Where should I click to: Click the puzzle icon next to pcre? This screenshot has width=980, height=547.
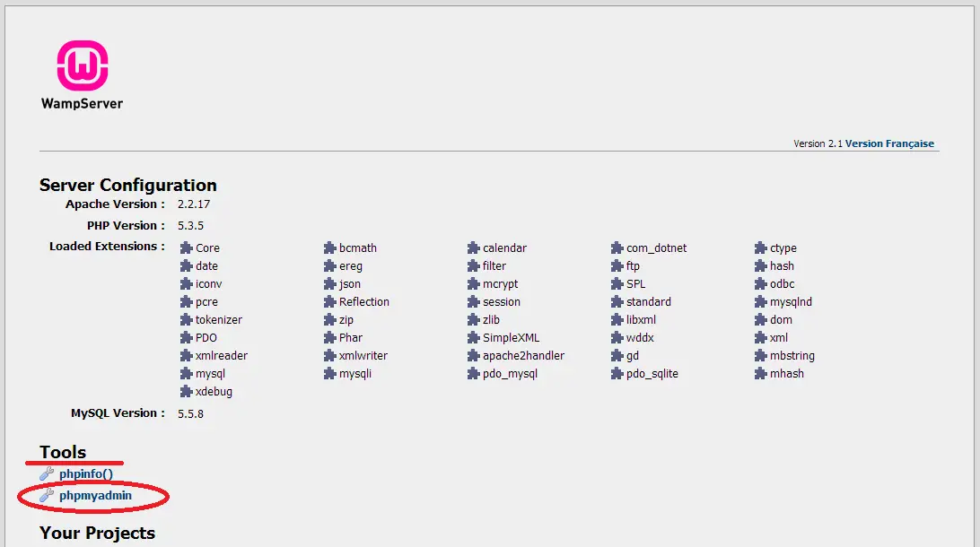coord(187,302)
